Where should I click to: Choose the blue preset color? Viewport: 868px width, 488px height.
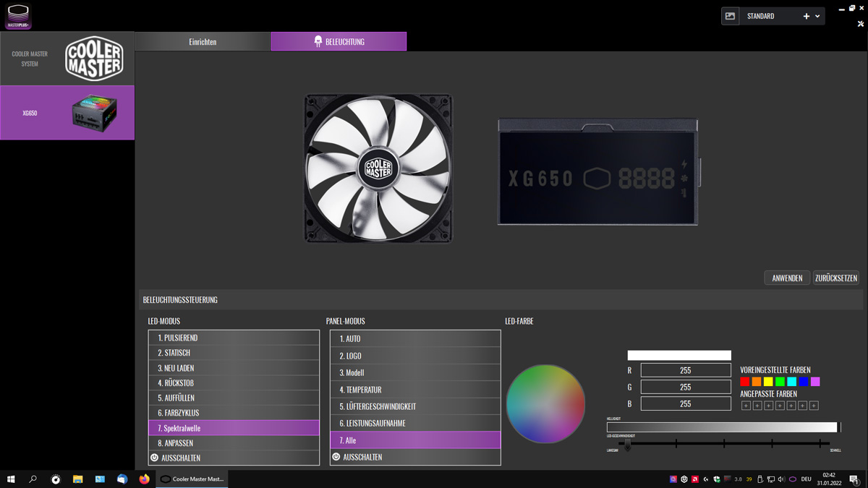click(804, 382)
